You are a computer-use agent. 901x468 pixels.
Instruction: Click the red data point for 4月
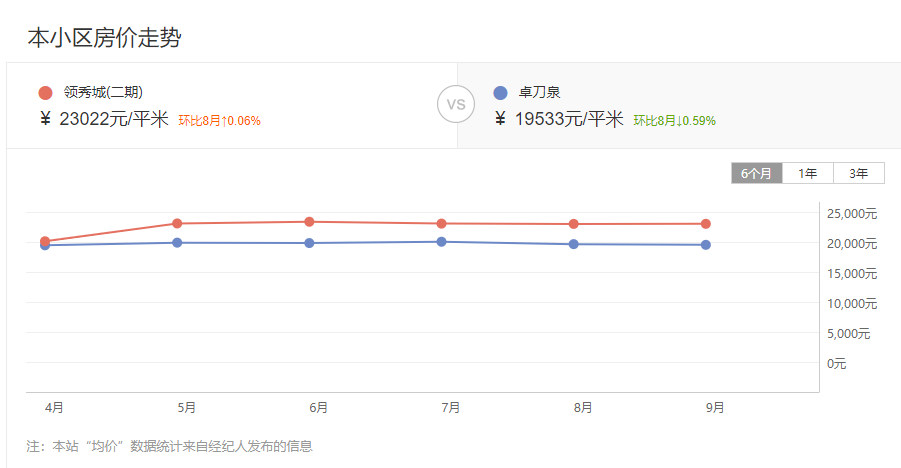[45, 241]
